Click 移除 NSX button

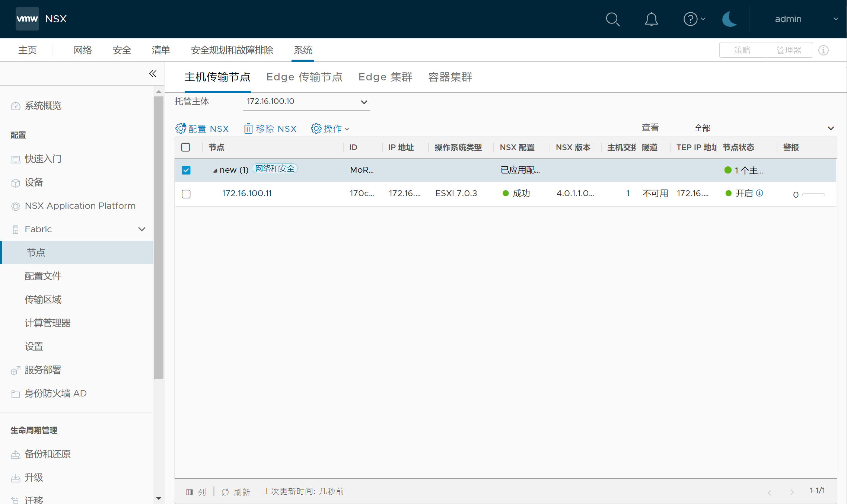(270, 129)
